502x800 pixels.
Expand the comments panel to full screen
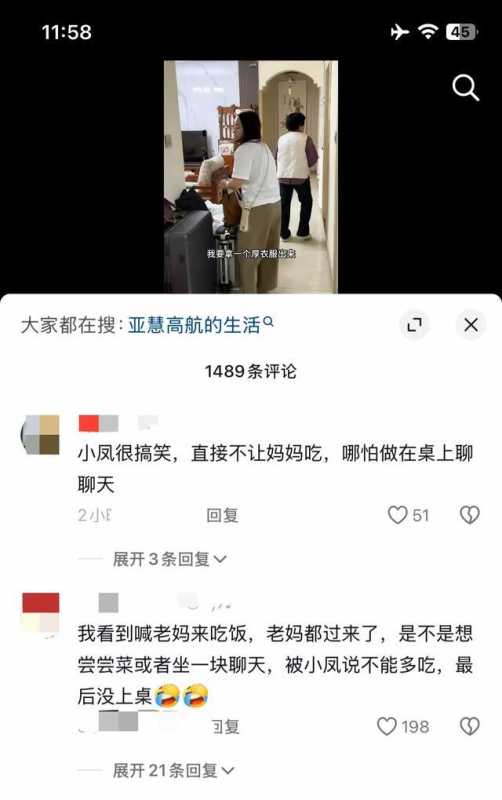[414, 324]
